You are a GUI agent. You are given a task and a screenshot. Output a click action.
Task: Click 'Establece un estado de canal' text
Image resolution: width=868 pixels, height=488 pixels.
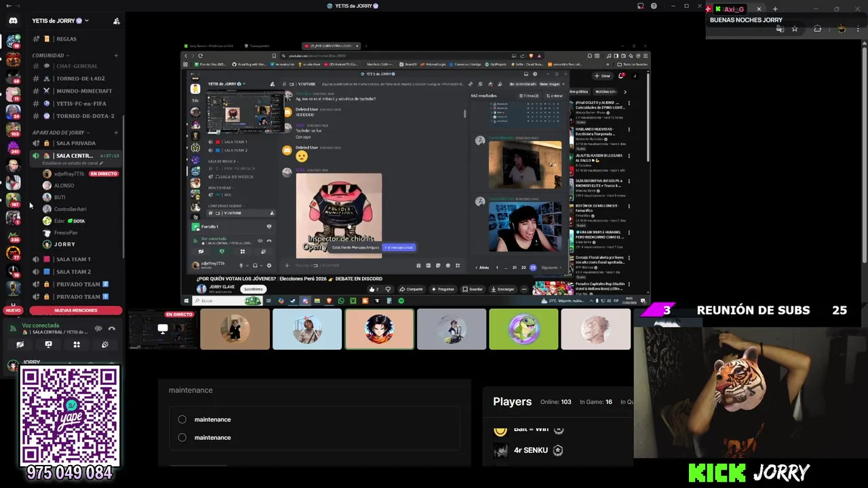[x=71, y=163]
